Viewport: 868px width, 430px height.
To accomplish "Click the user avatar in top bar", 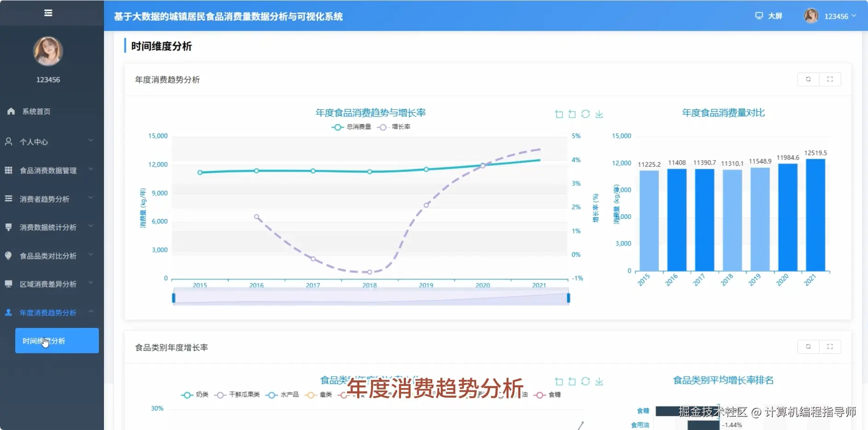I will 811,16.
